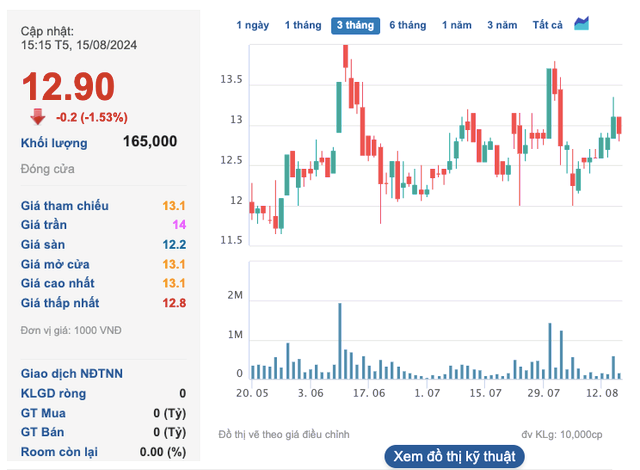Viewport: 640px width, 470px height.
Task: Click the Room còn lại percentage value
Action: point(163,452)
